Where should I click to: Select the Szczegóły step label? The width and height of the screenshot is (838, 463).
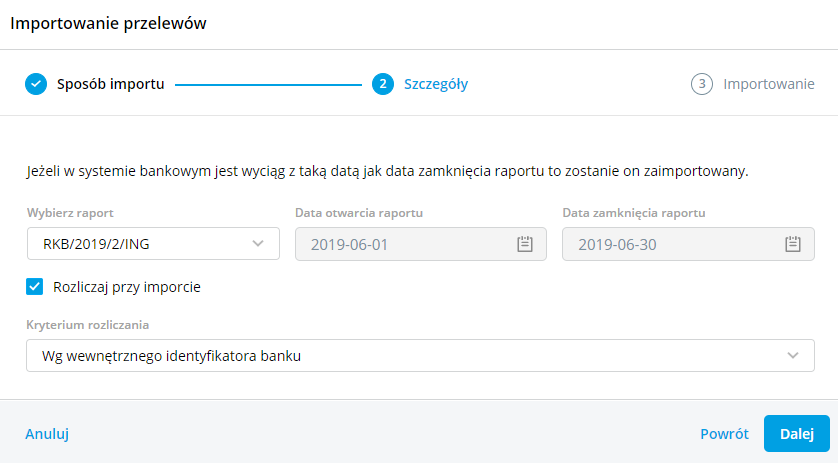point(435,84)
